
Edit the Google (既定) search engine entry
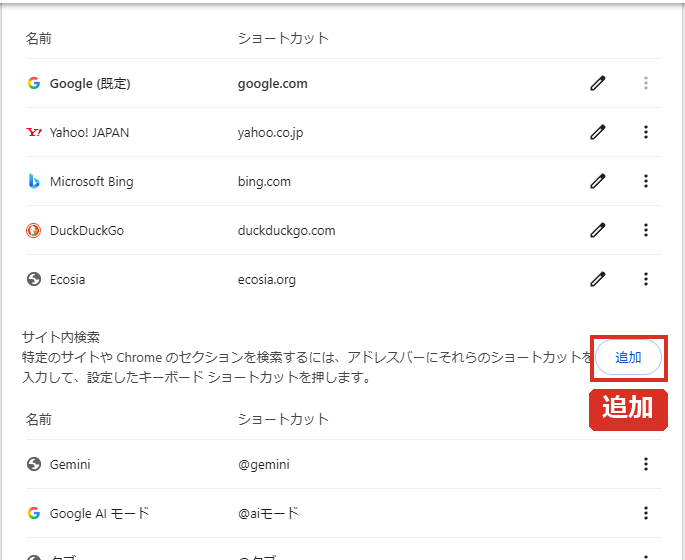[598, 83]
